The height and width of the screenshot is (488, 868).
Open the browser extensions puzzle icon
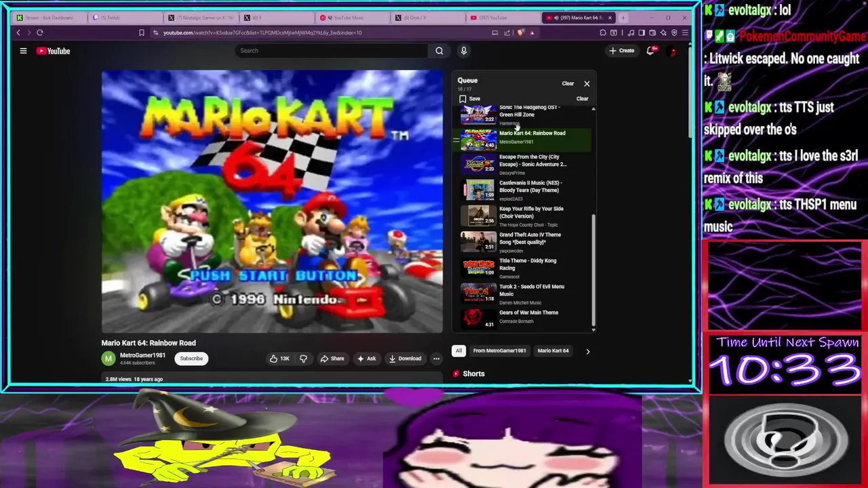(x=603, y=33)
